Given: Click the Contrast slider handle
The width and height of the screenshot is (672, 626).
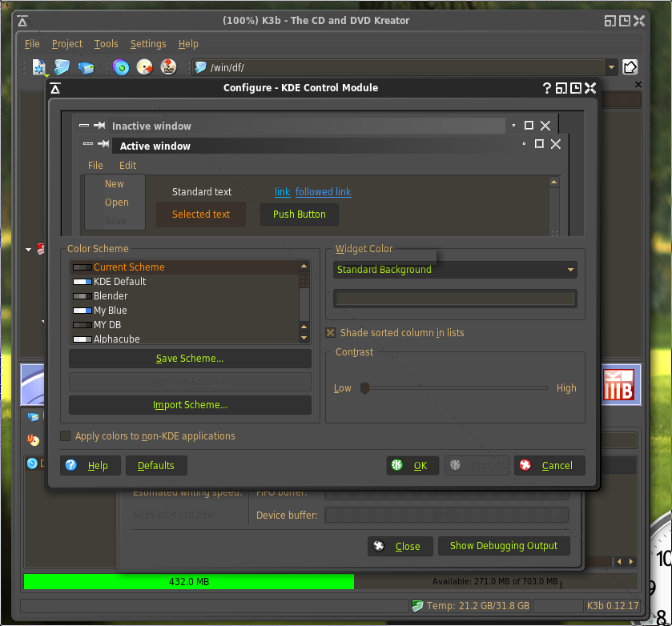Looking at the screenshot, I should pyautogui.click(x=364, y=388).
